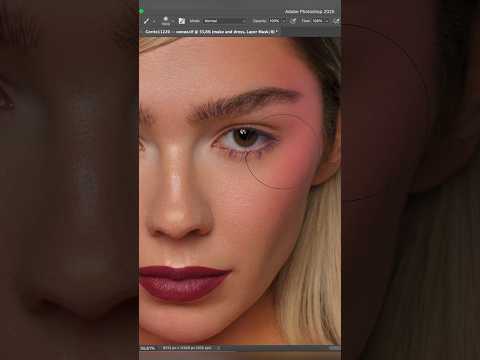Select the open document tab

(x=211, y=32)
